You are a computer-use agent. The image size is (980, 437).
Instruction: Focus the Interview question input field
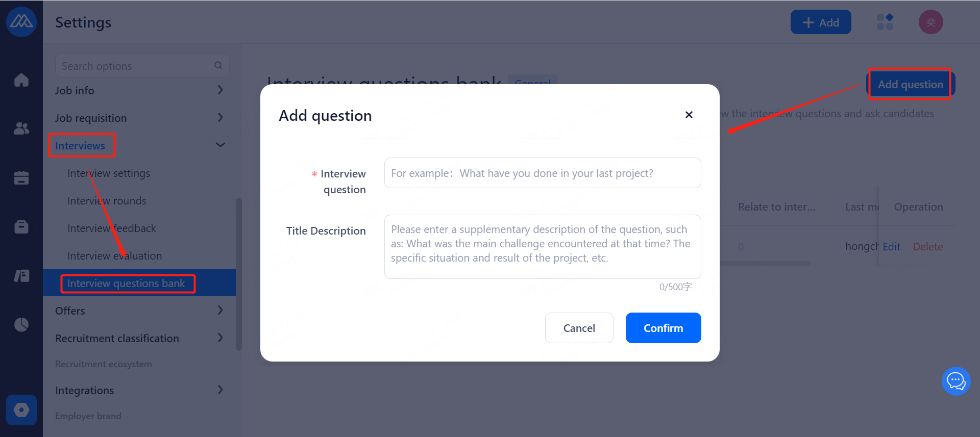point(542,173)
